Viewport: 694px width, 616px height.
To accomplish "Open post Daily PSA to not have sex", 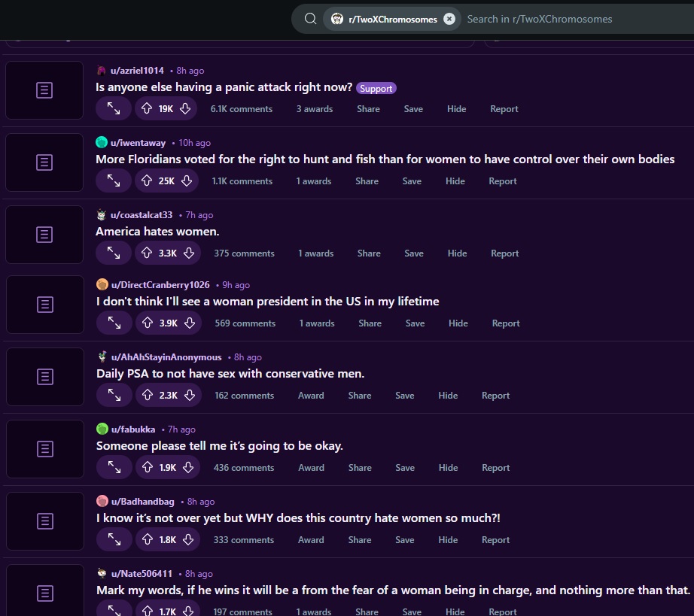I will click(x=230, y=374).
